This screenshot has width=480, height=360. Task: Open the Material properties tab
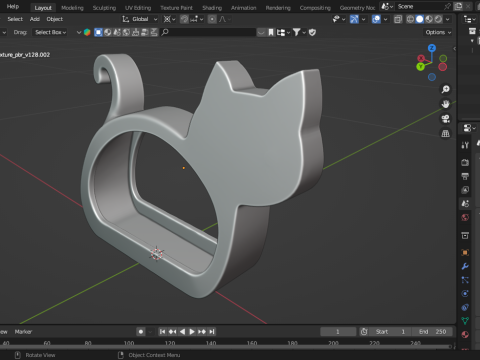[465, 334]
